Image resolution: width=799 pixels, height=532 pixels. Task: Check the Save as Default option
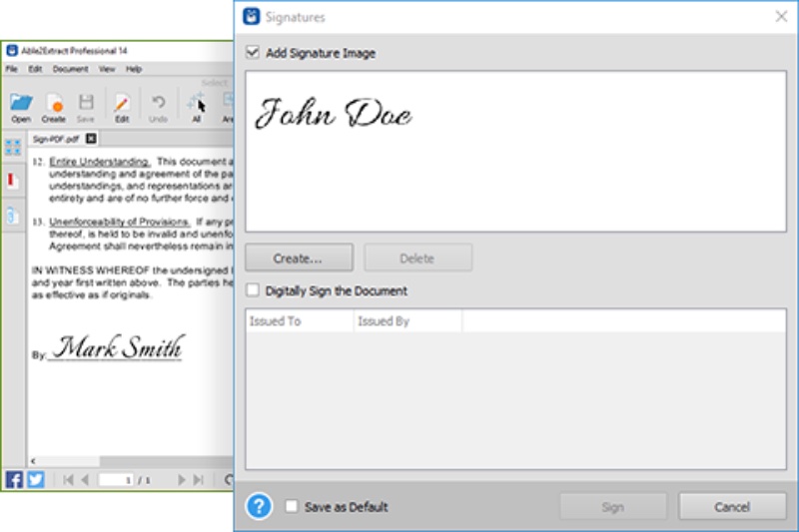[x=292, y=507]
